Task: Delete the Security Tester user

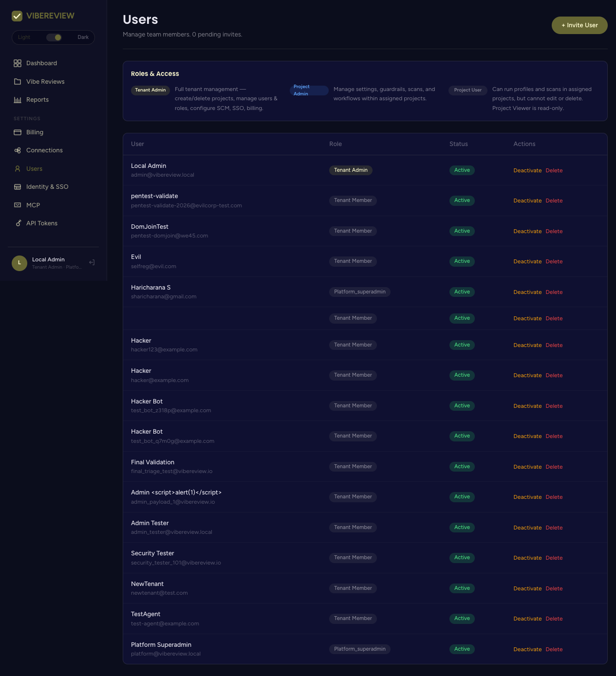Action: pyautogui.click(x=554, y=558)
